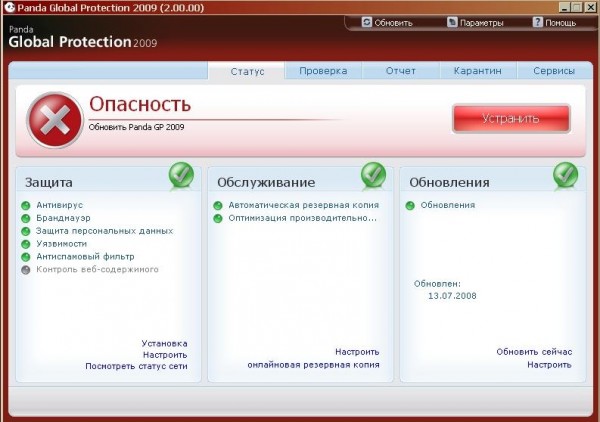
Task: Click the Обновления panel heading
Action: [449, 182]
